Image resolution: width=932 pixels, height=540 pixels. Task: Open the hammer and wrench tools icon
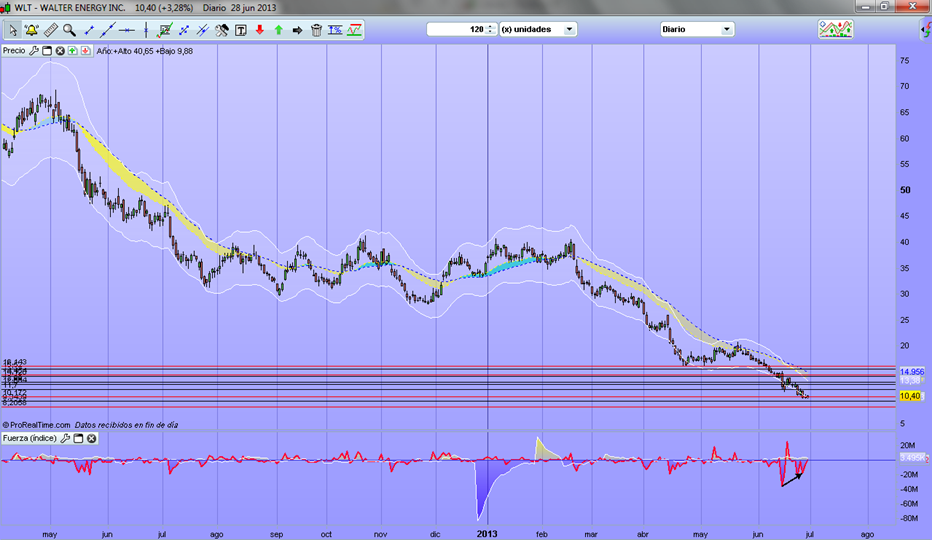pos(222,30)
